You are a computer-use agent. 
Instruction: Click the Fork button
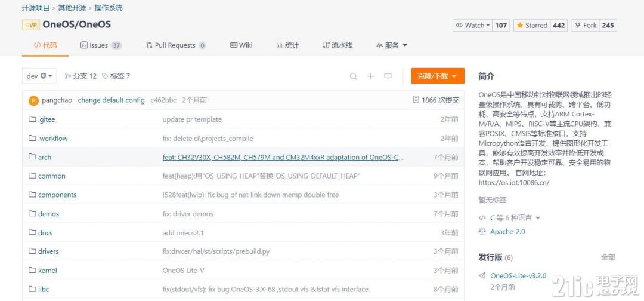[x=586, y=26]
